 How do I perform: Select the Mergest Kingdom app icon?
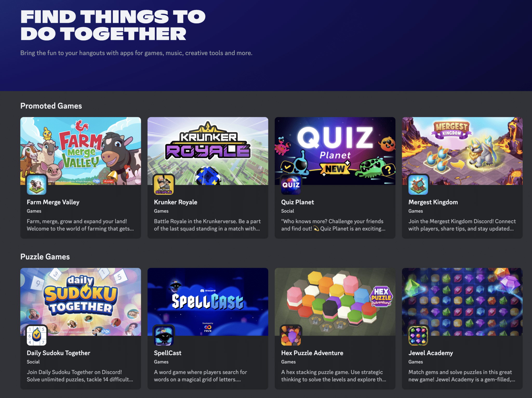pyautogui.click(x=418, y=185)
